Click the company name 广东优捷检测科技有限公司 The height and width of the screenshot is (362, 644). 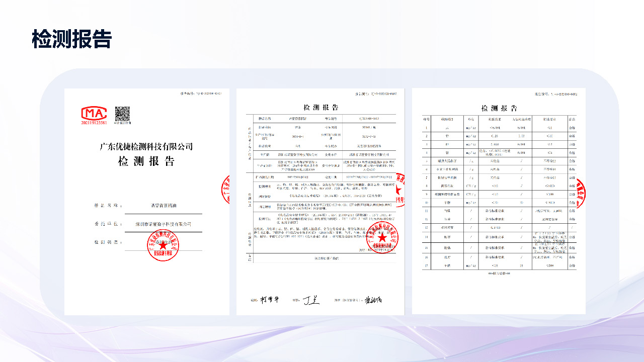146,147
